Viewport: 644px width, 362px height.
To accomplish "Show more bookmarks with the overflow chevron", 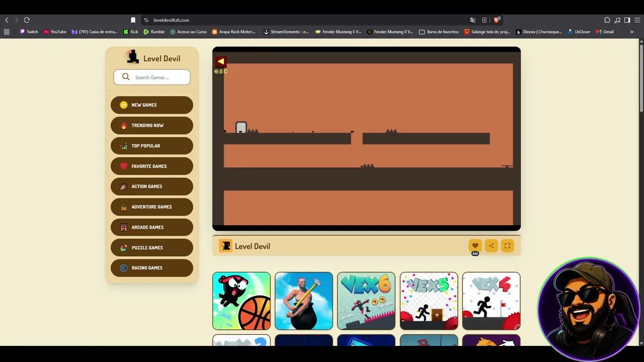I will [632, 32].
